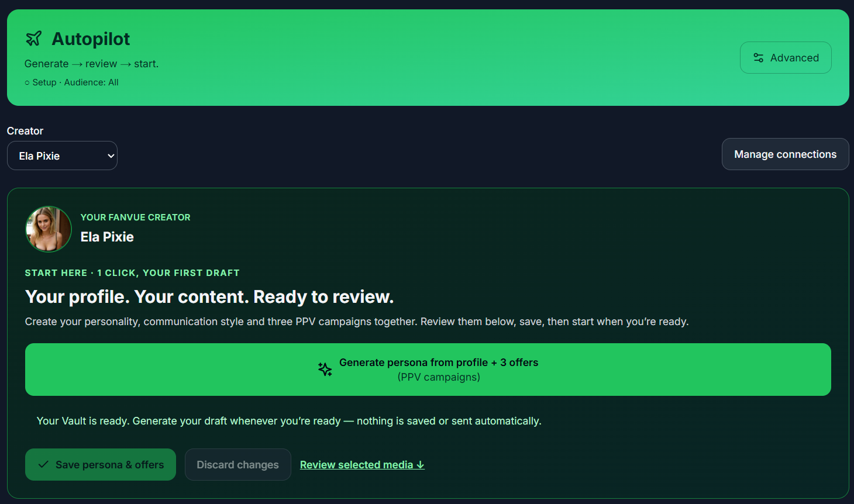
Task: Click the sliders icon in Advanced button
Action: [759, 58]
